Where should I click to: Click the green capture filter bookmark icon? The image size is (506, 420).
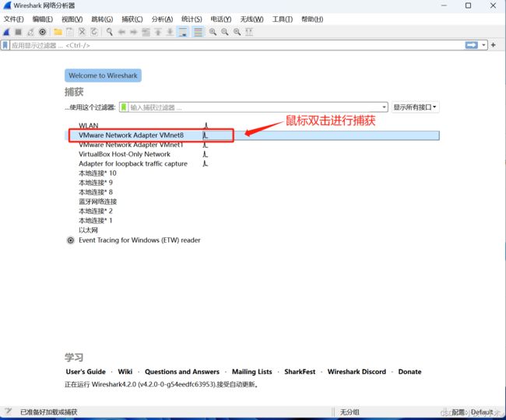124,107
